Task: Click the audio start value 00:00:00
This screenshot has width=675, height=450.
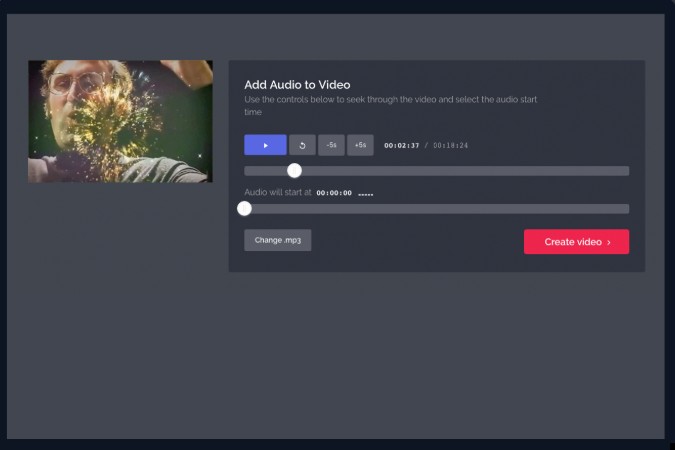Action: point(334,193)
